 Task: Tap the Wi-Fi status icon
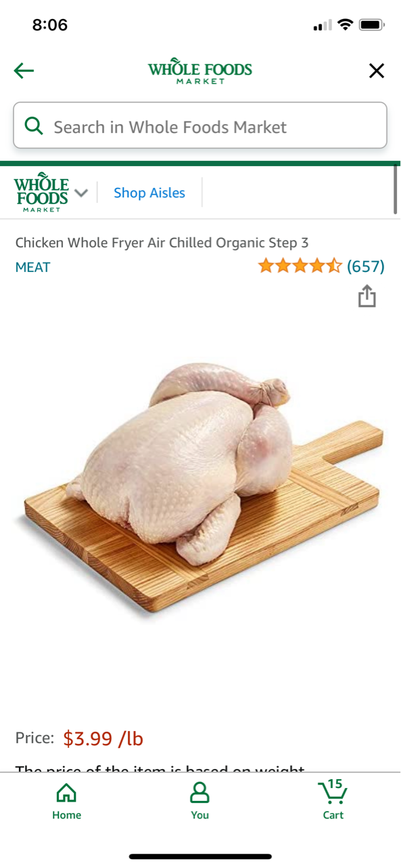(345, 25)
